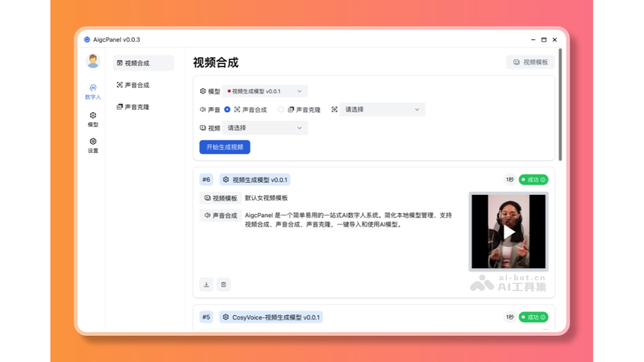View details via the info icon on #6 成功 badge

[x=543, y=180]
